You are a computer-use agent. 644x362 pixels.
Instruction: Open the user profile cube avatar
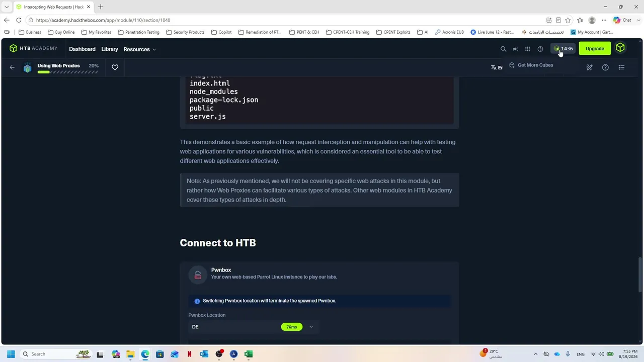620,48
